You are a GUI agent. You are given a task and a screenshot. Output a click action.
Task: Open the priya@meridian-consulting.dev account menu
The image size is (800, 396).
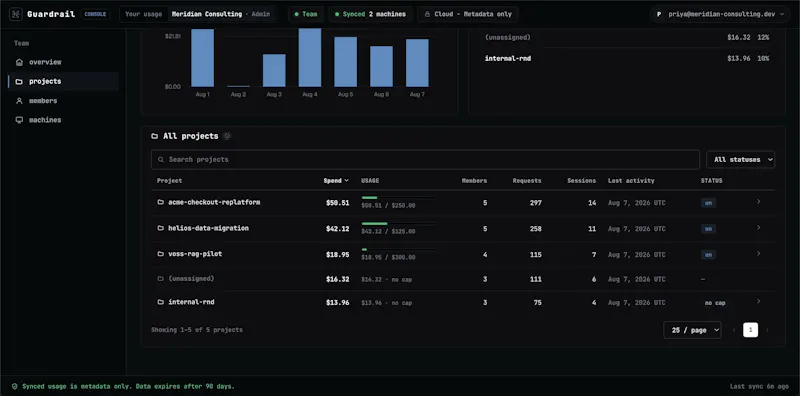coord(720,14)
